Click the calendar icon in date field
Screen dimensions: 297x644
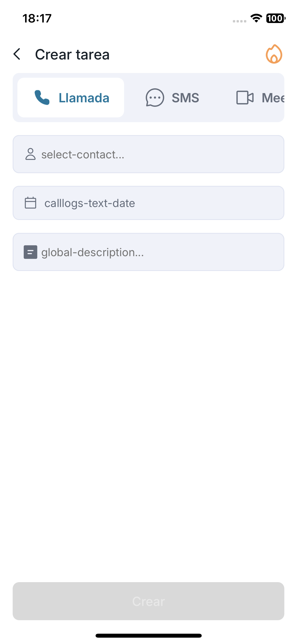[x=30, y=203]
